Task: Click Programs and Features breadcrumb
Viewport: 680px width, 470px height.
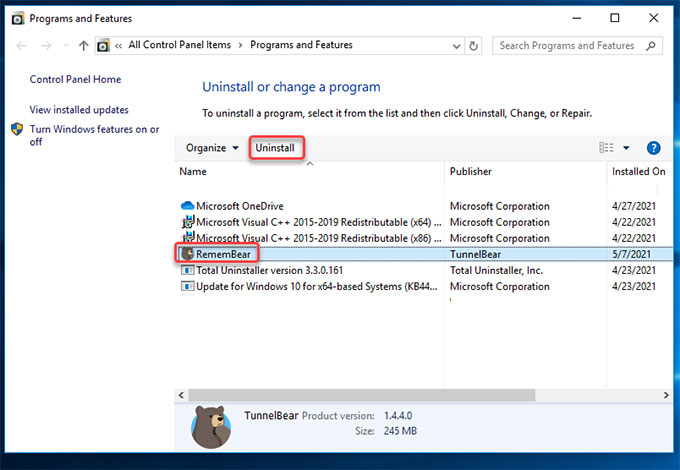Action: click(301, 45)
